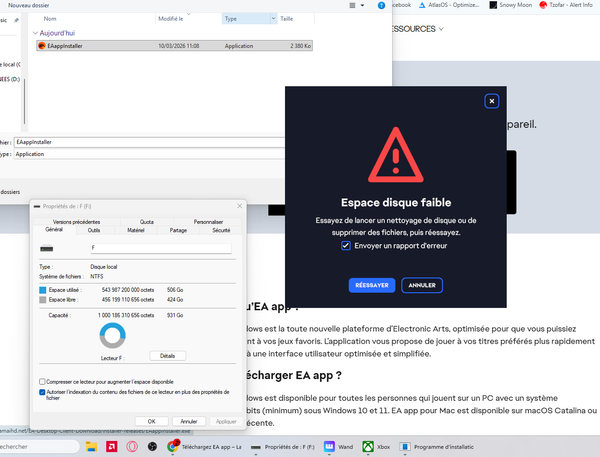Collapse the Aujourd'hui file group
This screenshot has height=457, width=600.
coord(36,33)
